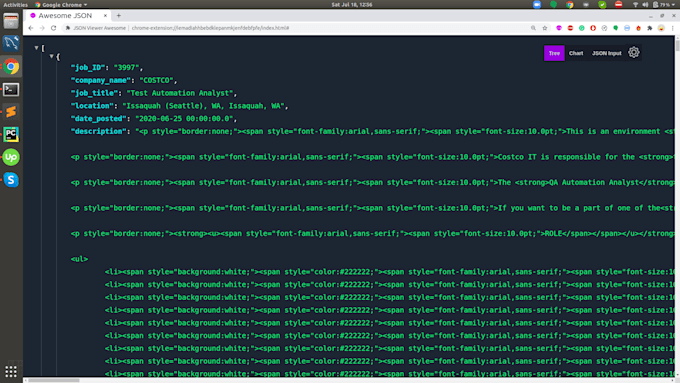680x383 pixels.
Task: Click the red no-entry tray icon
Action: 618,5
